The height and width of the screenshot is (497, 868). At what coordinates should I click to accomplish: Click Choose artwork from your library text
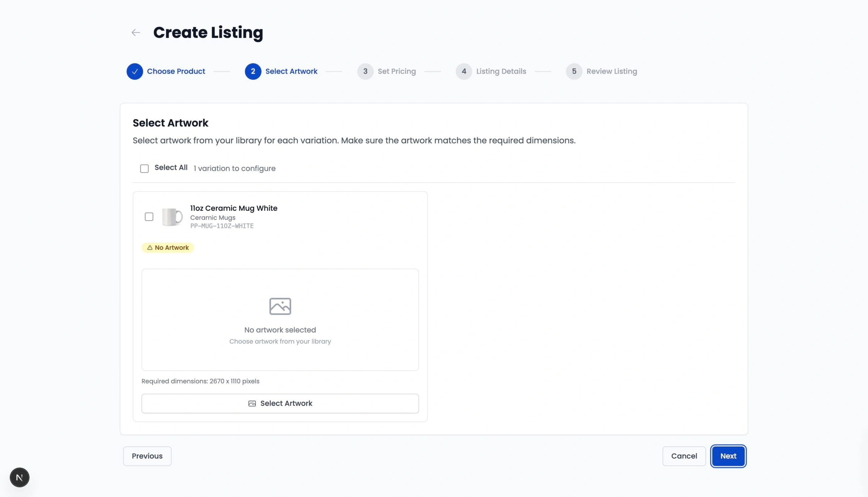click(280, 341)
